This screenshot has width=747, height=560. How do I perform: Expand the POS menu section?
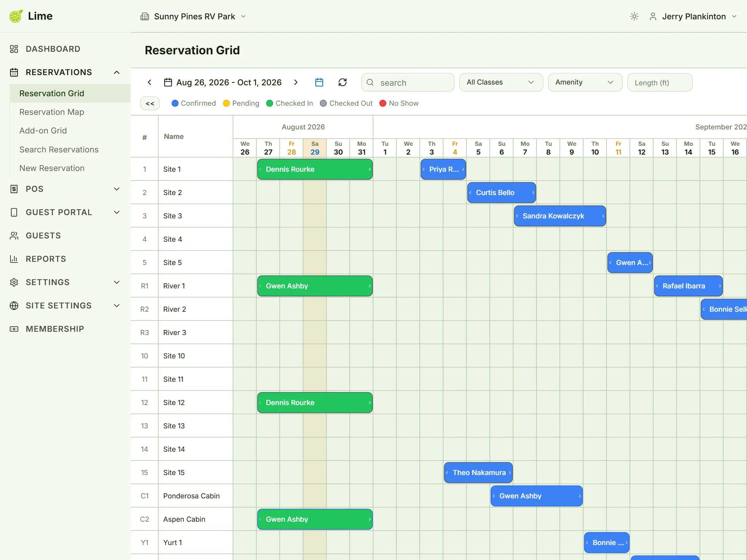(x=117, y=189)
